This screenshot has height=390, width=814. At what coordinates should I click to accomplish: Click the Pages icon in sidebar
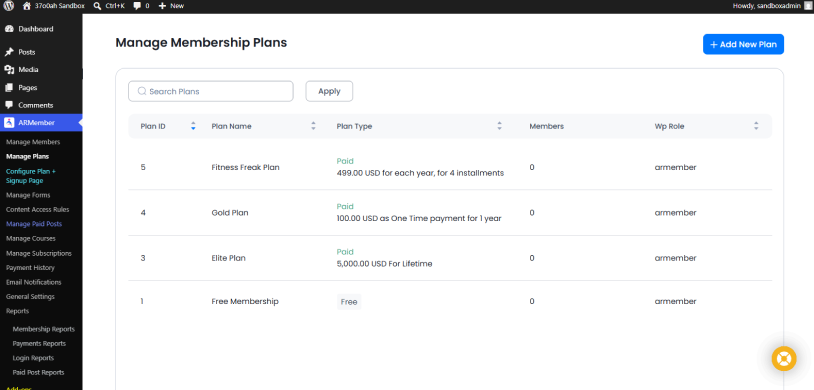point(9,88)
